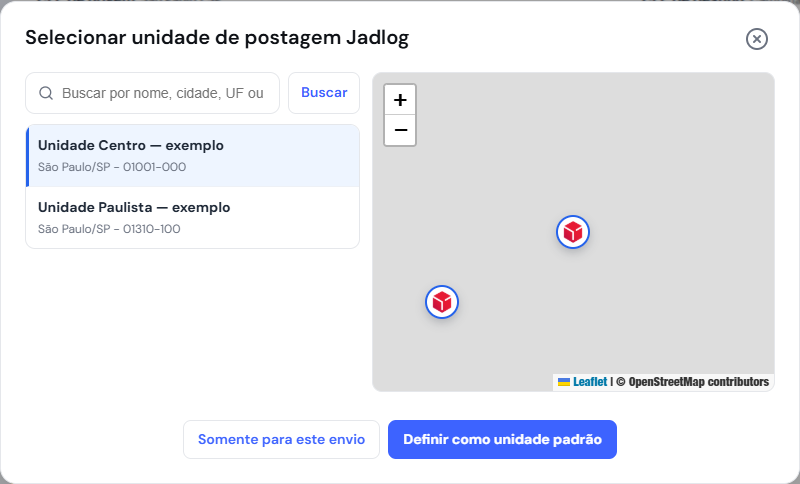Open OpenStreetMap contributors link

pos(698,382)
